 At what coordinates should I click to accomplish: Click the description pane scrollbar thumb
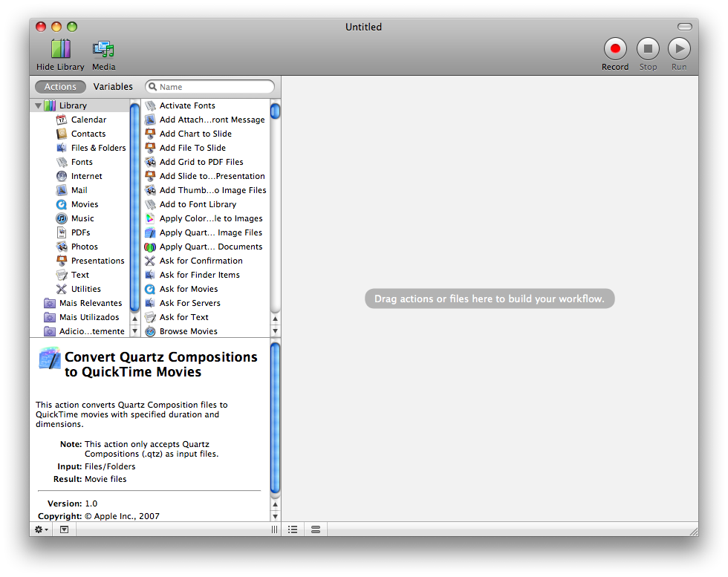(x=276, y=418)
